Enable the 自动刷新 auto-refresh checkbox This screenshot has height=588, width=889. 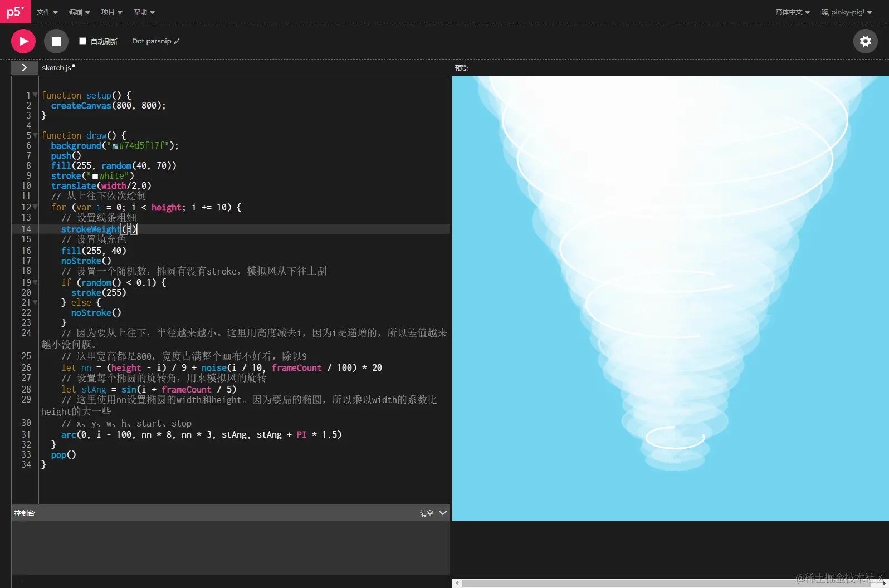point(82,41)
